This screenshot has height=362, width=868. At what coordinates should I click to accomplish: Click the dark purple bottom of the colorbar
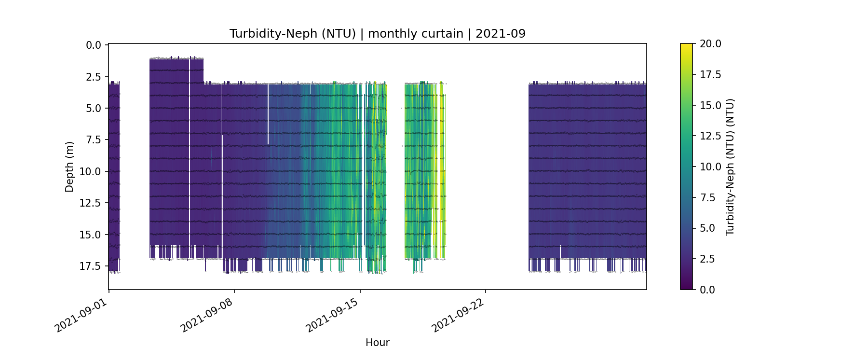coord(686,287)
